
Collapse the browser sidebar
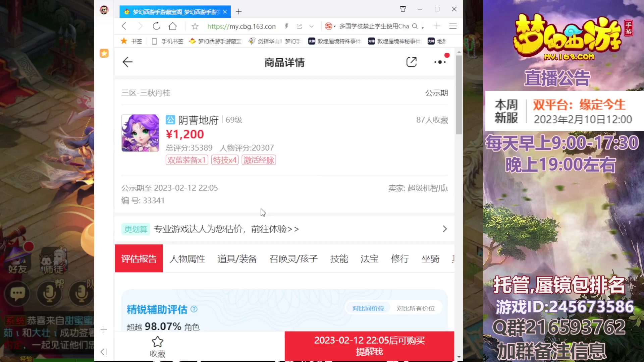(104, 352)
